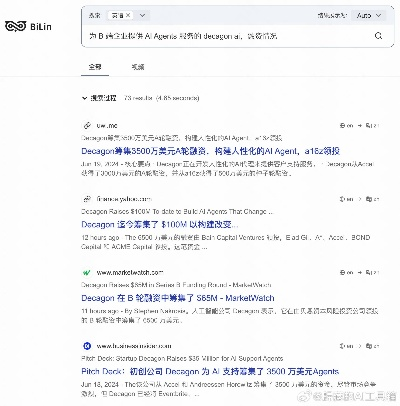The image size is (400, 406).
Task: Open Decagon 在 B 轮融资中筹集了 $65M link
Action: [178, 298]
